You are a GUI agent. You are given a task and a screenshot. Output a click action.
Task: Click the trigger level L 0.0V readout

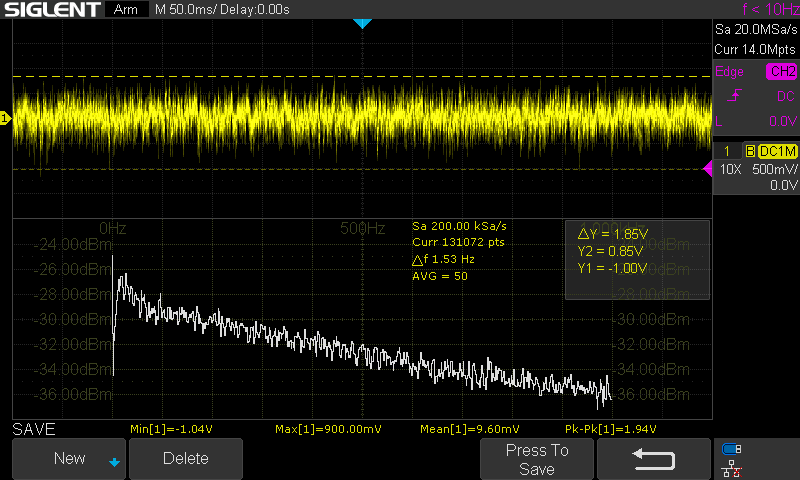tap(756, 121)
